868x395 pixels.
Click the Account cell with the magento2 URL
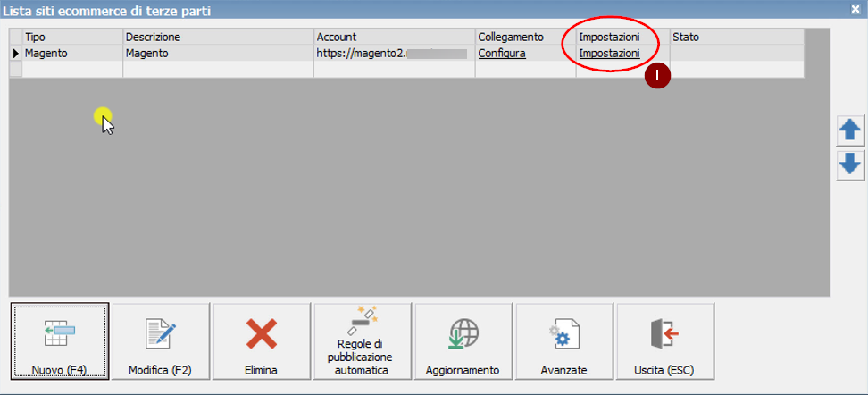pyautogui.click(x=393, y=54)
